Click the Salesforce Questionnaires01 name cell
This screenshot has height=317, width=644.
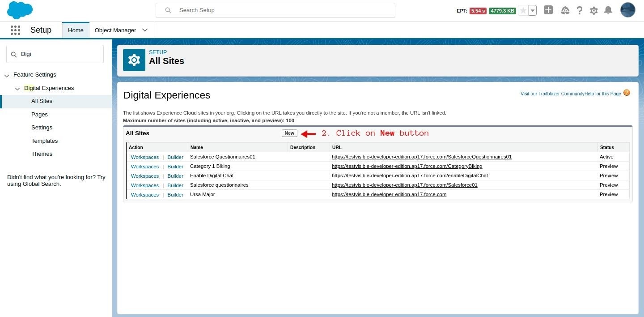(223, 157)
